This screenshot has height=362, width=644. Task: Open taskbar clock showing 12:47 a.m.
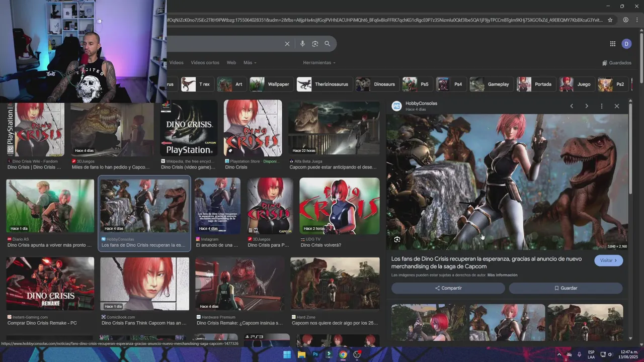click(x=627, y=354)
